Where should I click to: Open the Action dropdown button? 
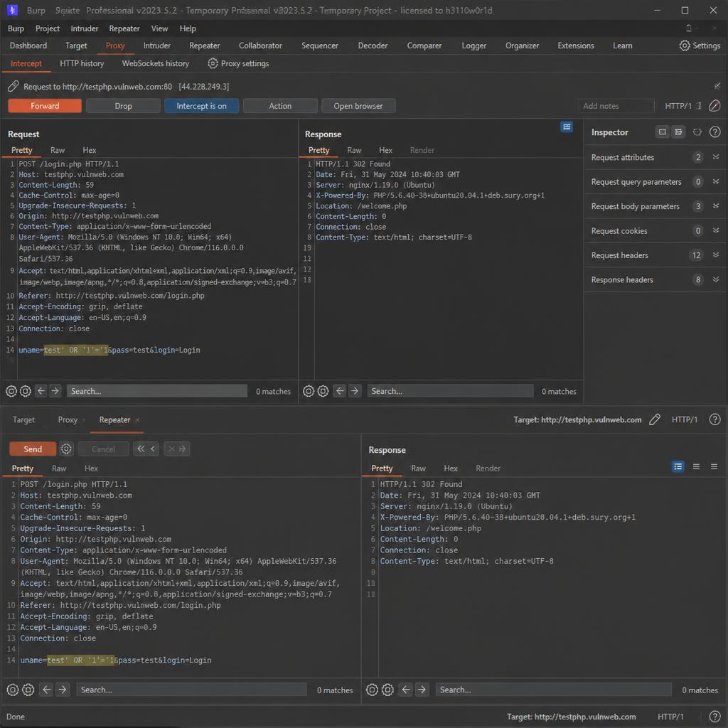pyautogui.click(x=280, y=106)
